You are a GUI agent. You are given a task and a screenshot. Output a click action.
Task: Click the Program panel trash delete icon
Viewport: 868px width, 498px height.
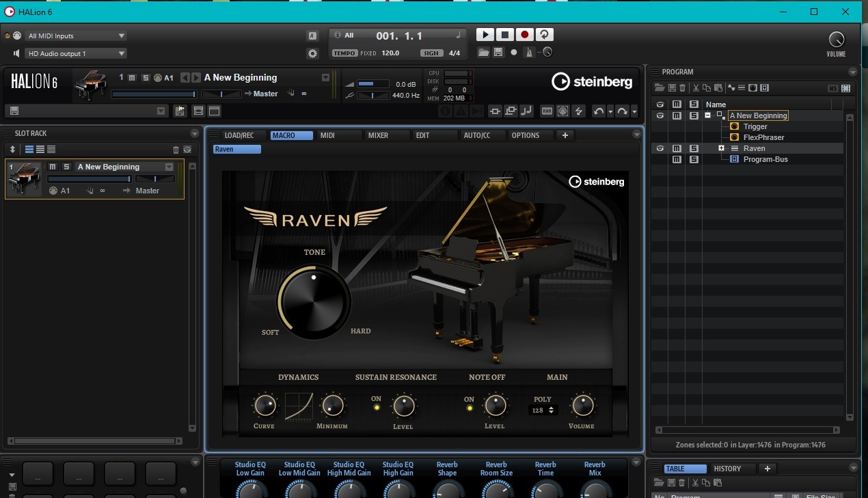point(682,87)
